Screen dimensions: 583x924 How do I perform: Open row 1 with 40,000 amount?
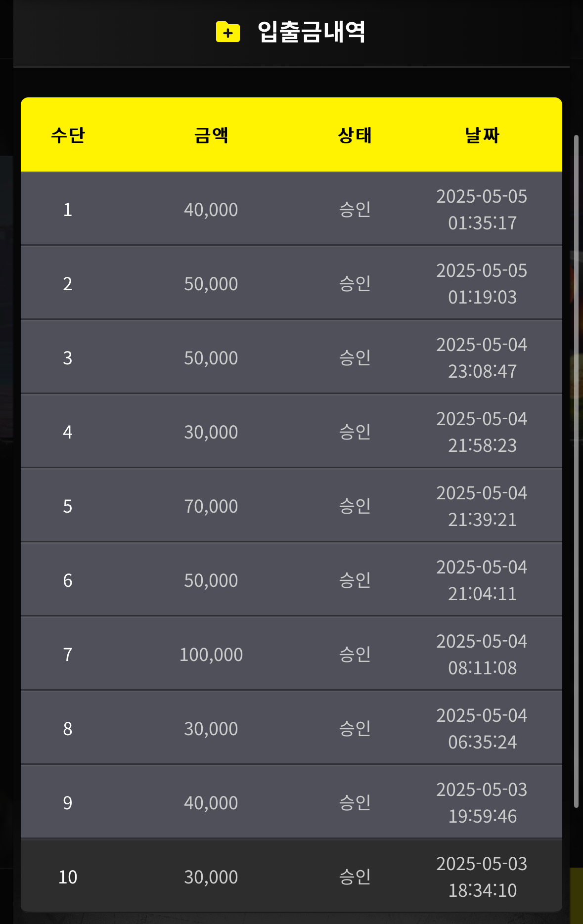tap(291, 209)
